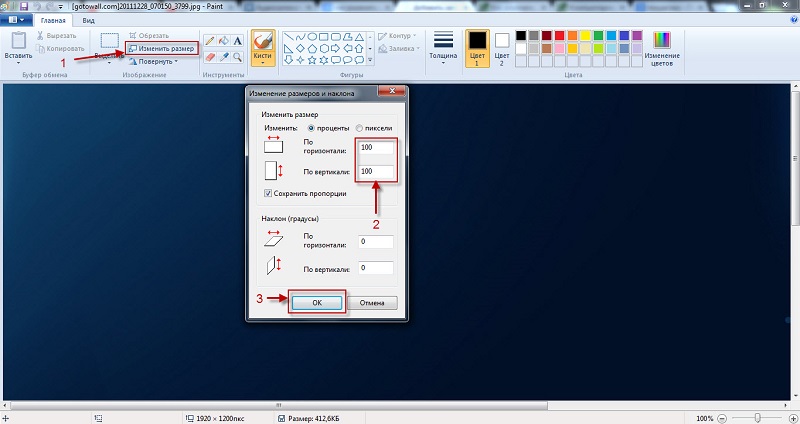The height and width of the screenshot is (424, 800).
Task: Pick the yellow color swatch
Action: coord(585,36)
